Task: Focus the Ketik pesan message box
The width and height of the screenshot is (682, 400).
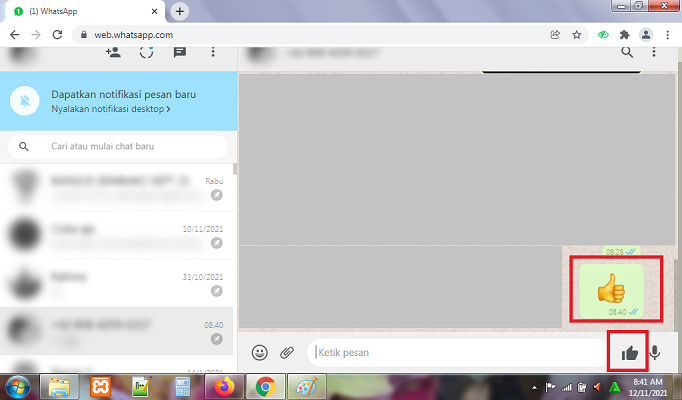Action: (x=457, y=352)
